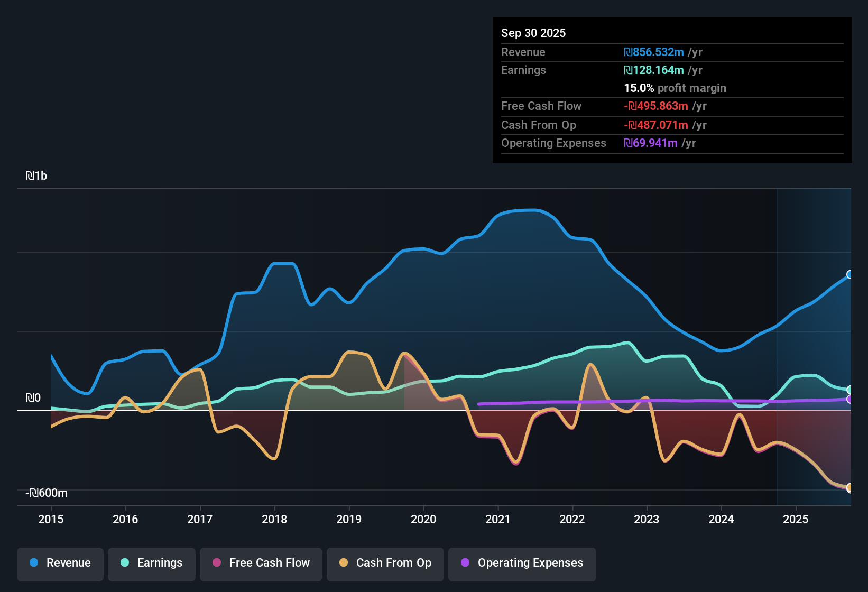Toggle the Earnings series visibility

[x=151, y=563]
